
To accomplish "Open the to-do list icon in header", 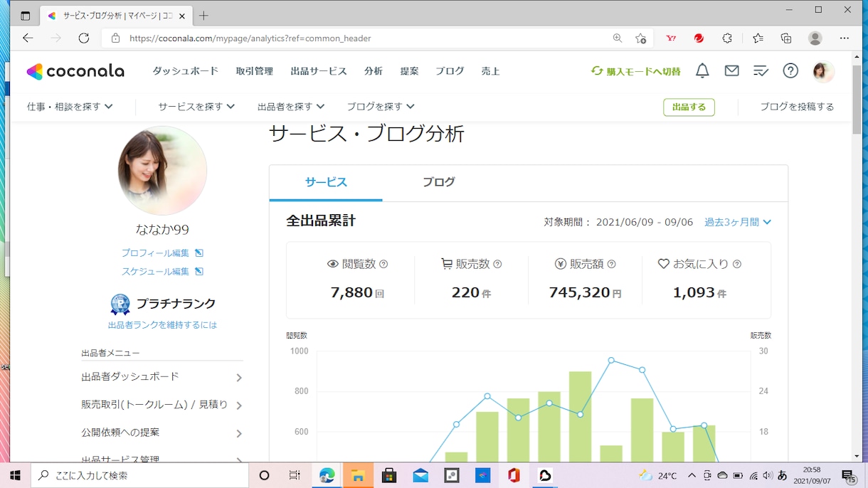I will (761, 70).
